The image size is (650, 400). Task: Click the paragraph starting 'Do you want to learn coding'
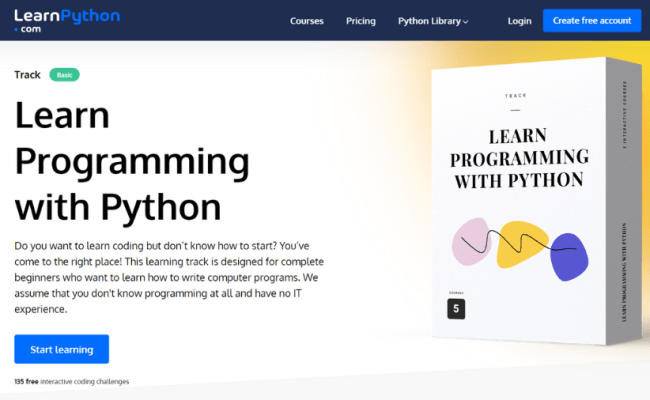[169, 277]
